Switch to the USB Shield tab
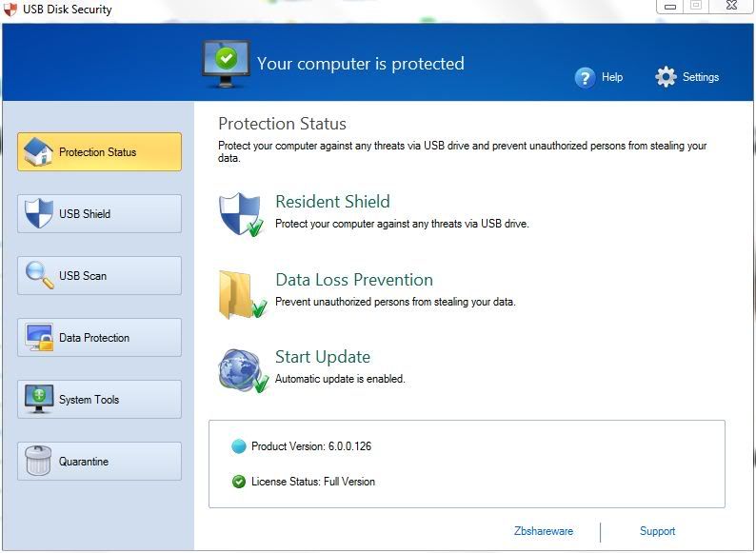 99,213
